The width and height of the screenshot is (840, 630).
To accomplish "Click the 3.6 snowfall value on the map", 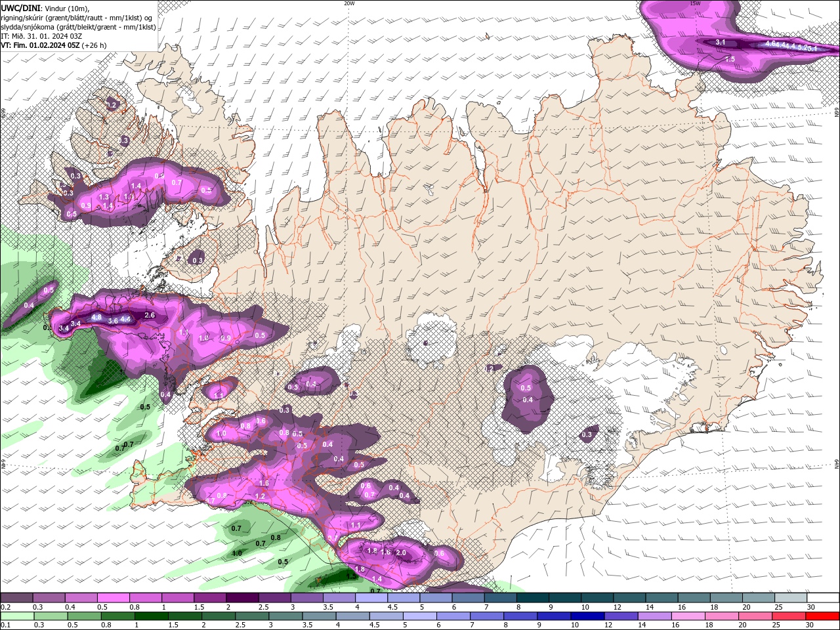I will [x=113, y=320].
